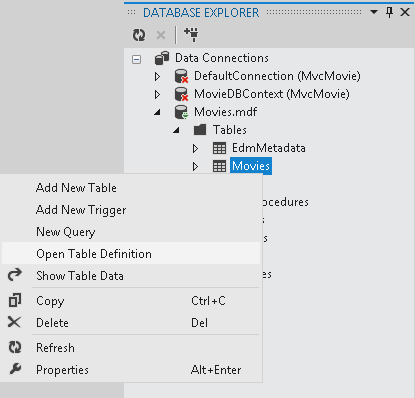Click the Refresh icon in context menu
The height and width of the screenshot is (398, 415).
[15, 347]
